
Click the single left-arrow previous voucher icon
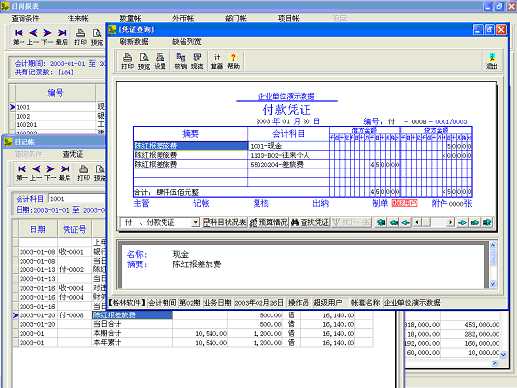pyautogui.click(x=406, y=222)
